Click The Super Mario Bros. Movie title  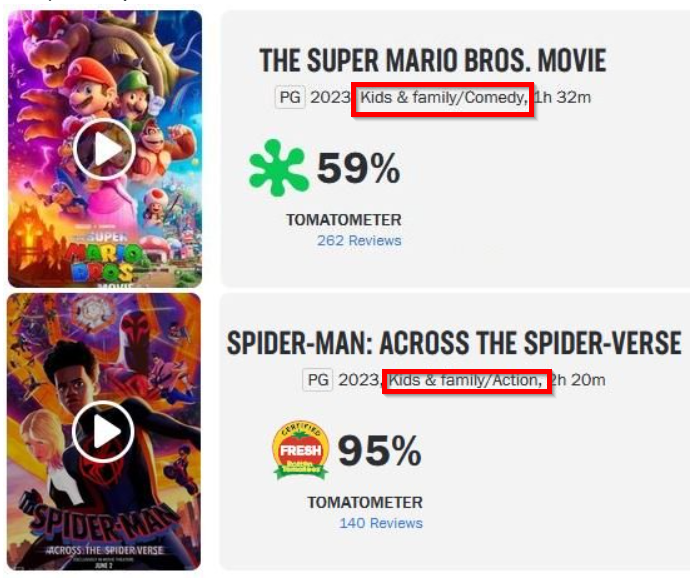pos(432,60)
